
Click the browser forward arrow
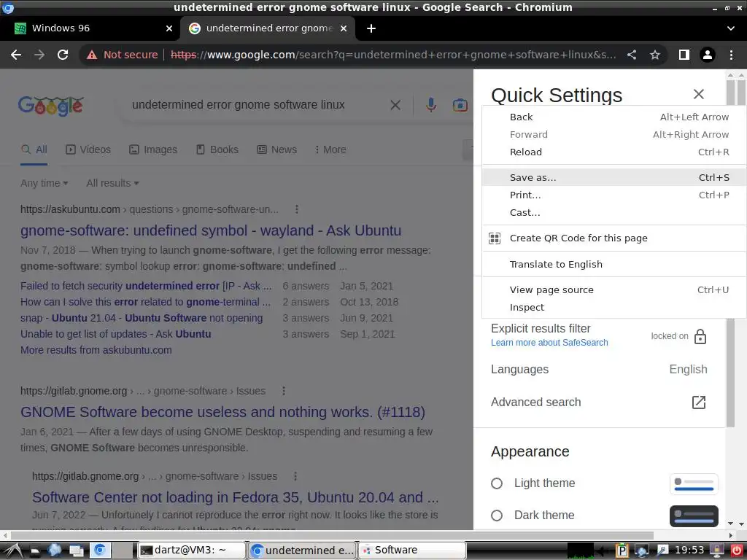coord(39,55)
